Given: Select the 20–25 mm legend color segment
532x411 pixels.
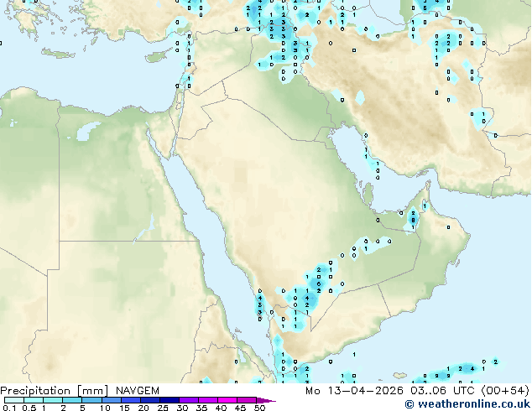Looking at the screenshot, I should [149, 400].
